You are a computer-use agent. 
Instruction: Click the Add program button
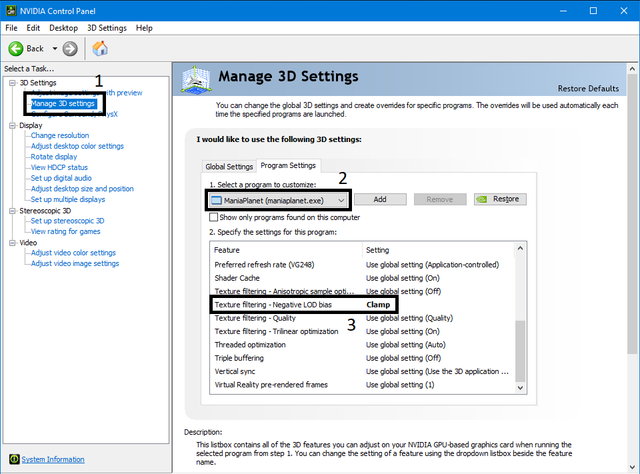tap(380, 199)
